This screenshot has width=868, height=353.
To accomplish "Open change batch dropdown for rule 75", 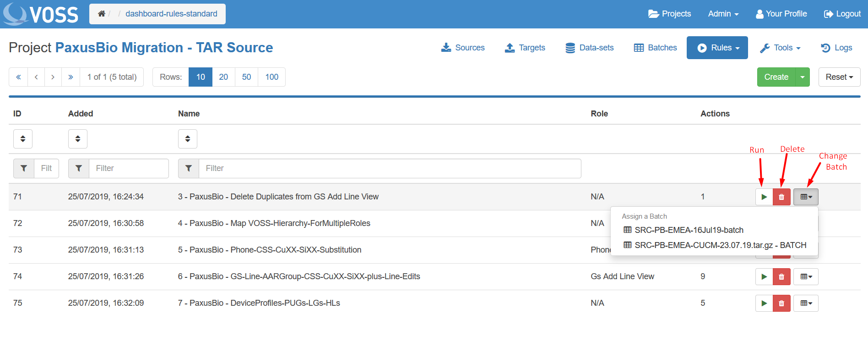I will 806,303.
